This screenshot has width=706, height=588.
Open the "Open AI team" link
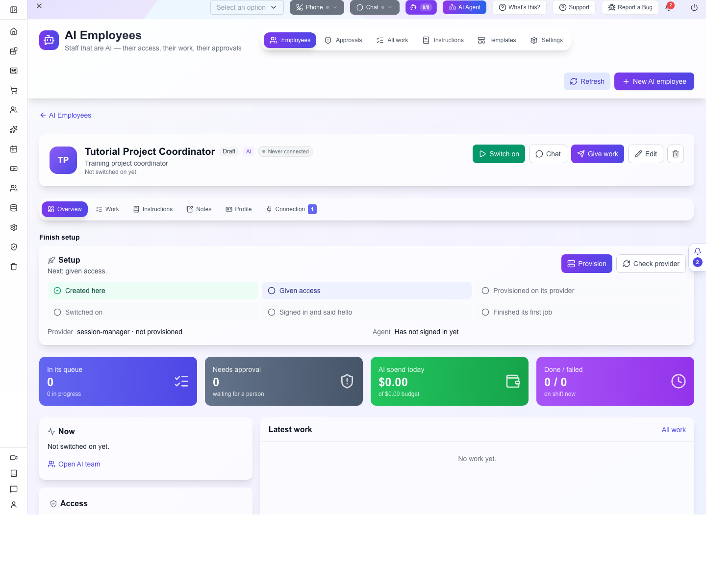pyautogui.click(x=74, y=464)
